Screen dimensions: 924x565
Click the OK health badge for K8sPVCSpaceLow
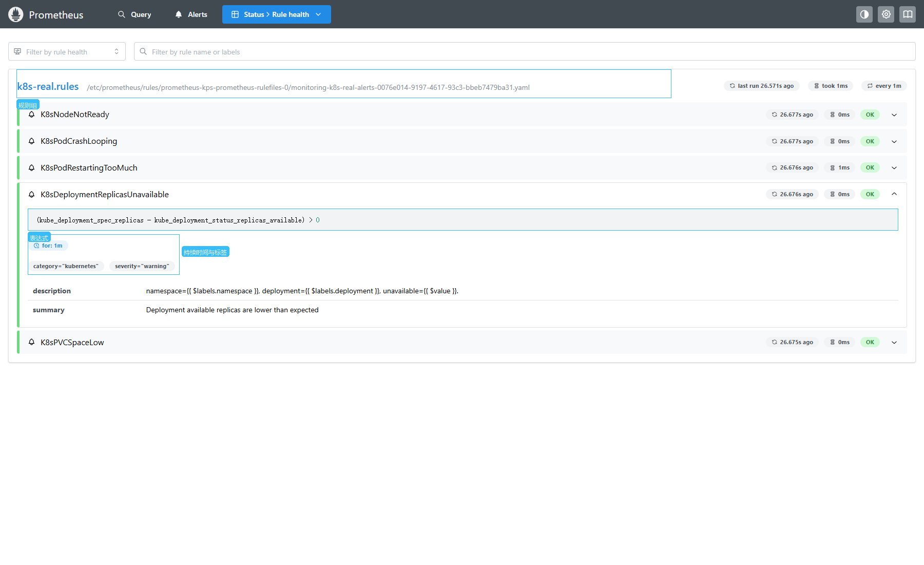(x=870, y=342)
